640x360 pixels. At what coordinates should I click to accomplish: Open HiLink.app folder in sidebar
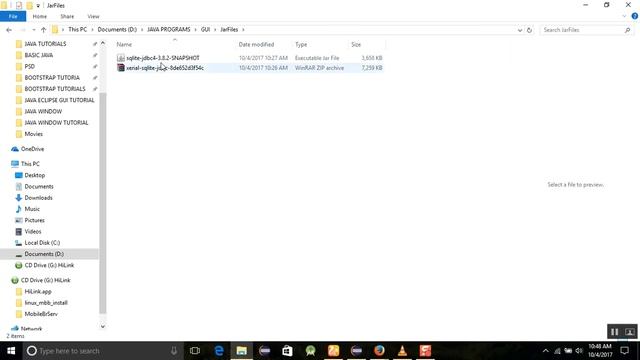click(38, 291)
